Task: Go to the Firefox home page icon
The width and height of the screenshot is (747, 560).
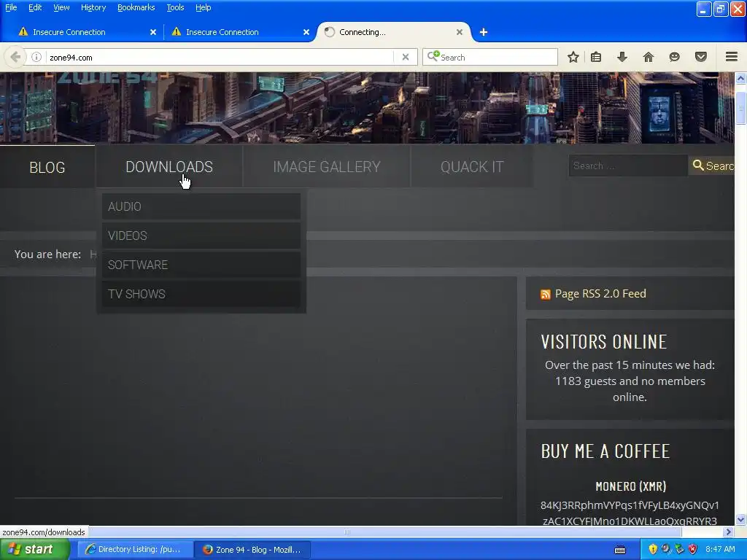Action: [649, 57]
